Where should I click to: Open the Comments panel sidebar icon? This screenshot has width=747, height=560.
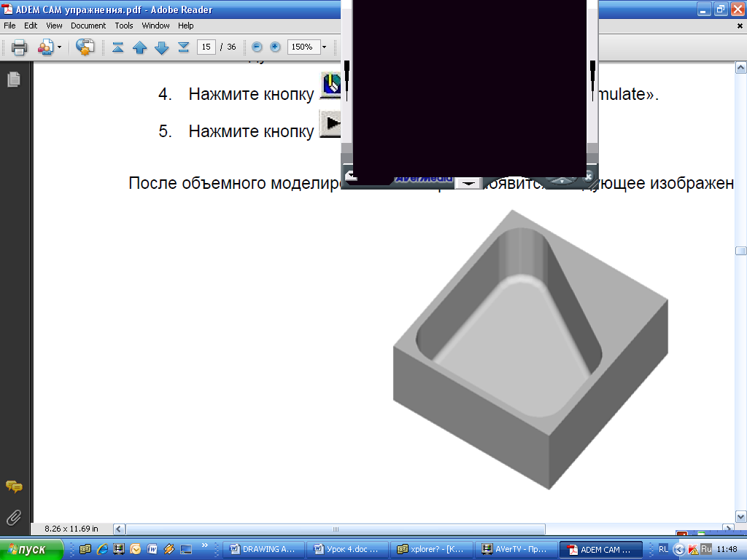[x=14, y=486]
